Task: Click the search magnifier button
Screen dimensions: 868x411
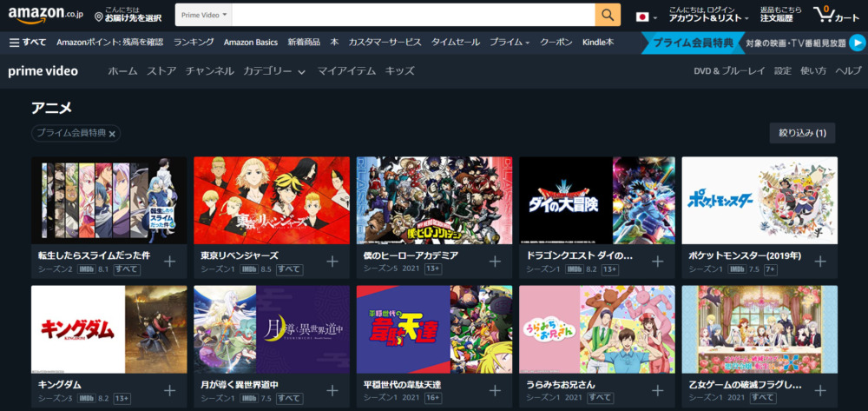Action: [x=608, y=15]
